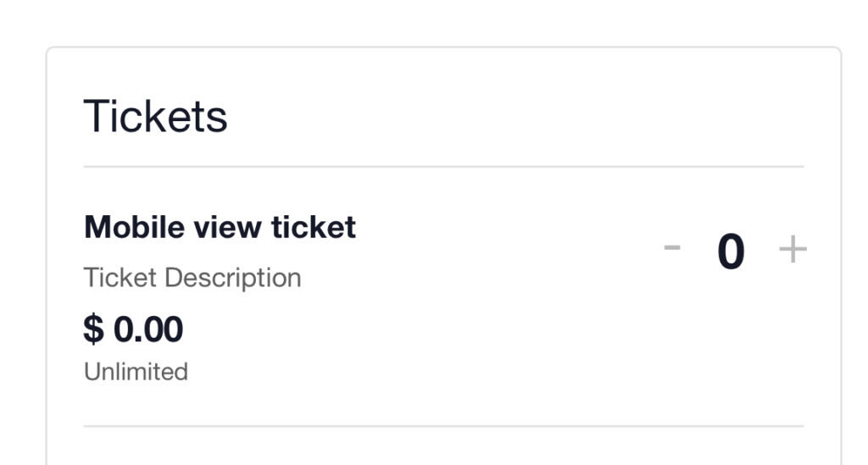Click the word Unlimited under the price

click(136, 371)
